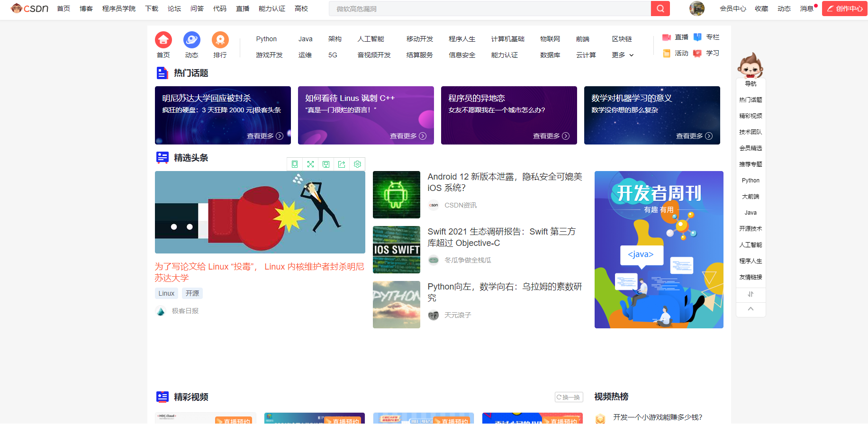The image size is (868, 425).
Task: Open 消息 notifications link
Action: coord(807,9)
